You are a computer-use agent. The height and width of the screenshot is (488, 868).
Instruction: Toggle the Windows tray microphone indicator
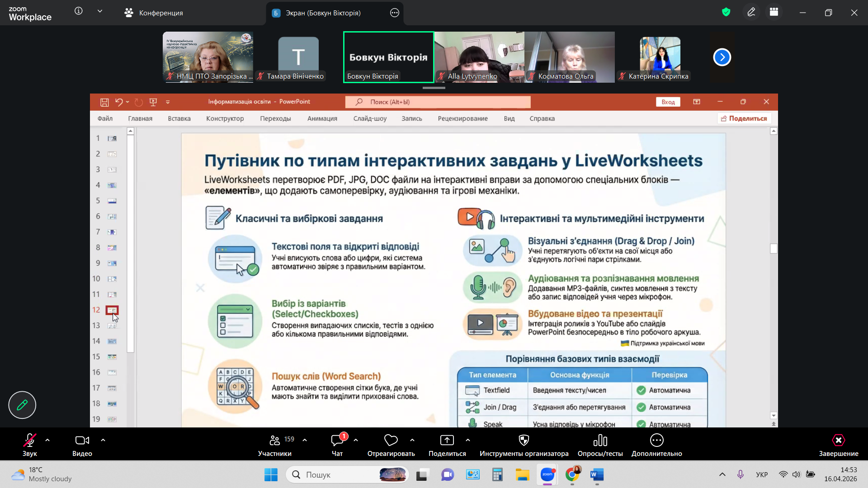[x=741, y=474]
